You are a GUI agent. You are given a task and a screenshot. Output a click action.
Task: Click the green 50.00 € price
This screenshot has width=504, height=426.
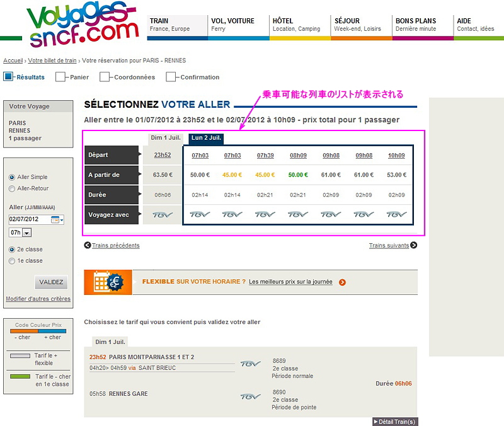pyautogui.click(x=298, y=175)
